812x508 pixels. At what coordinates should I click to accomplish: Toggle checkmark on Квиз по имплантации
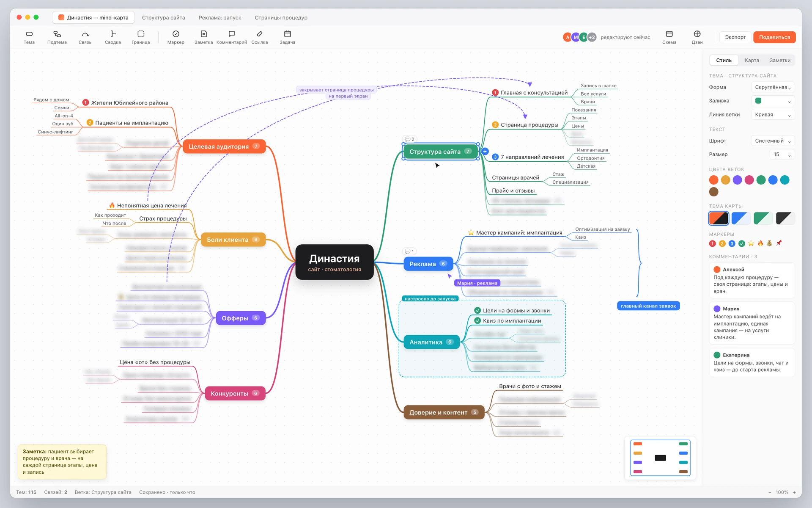coord(477,320)
